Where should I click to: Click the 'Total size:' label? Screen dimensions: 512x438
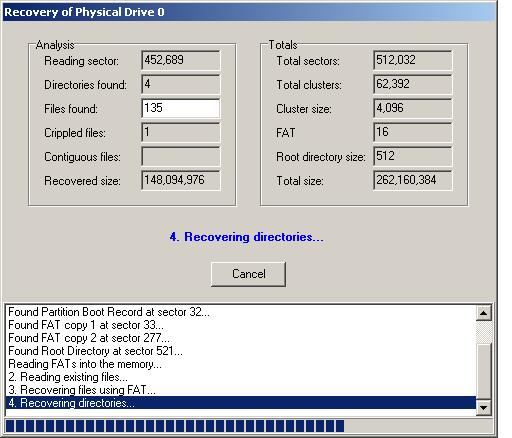click(300, 181)
